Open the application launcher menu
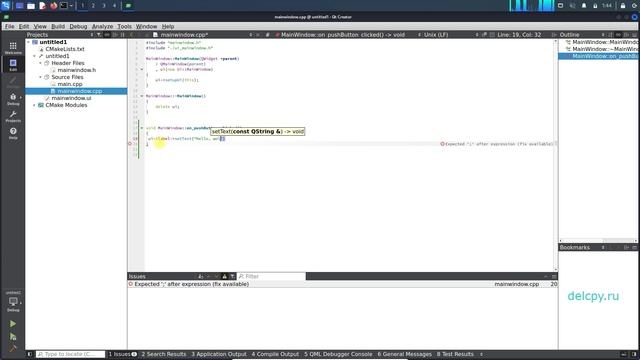Image resolution: width=640 pixels, height=360 pixels. click(x=5, y=6)
